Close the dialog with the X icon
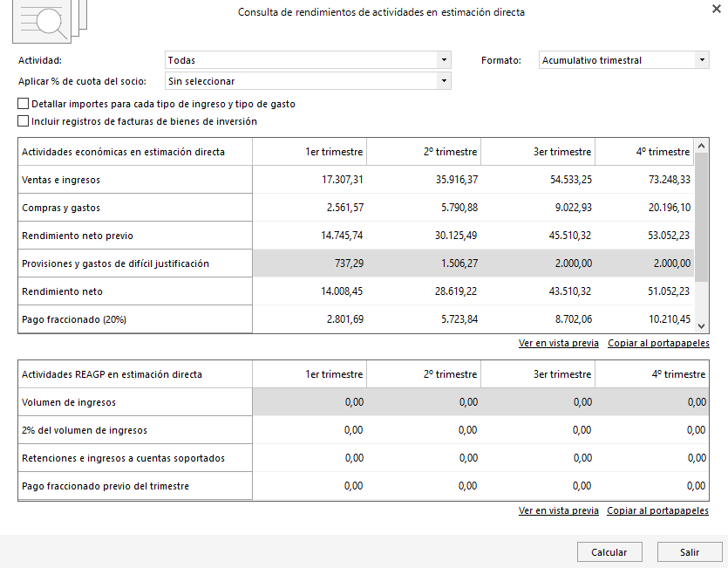 717,9
